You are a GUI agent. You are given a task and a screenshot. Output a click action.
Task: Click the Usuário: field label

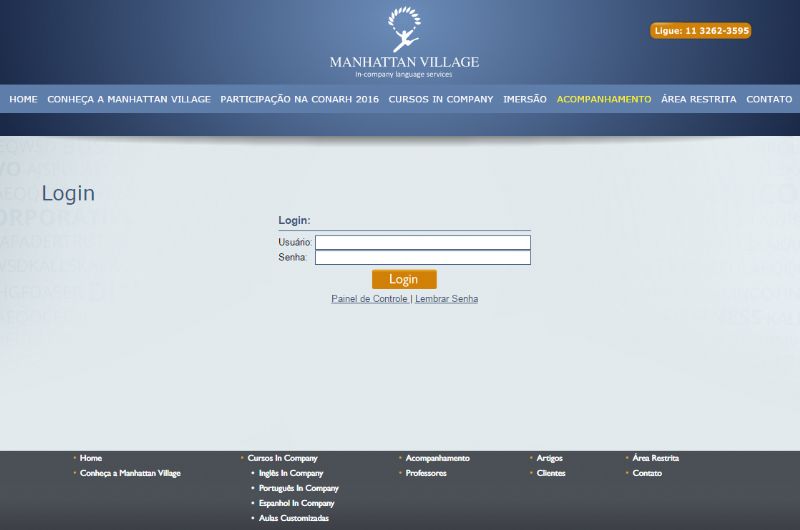(295, 242)
